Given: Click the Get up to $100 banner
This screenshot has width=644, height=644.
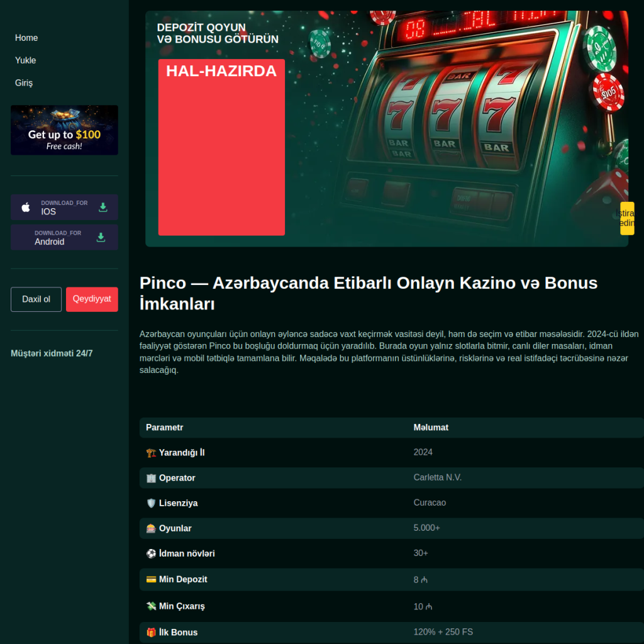Looking at the screenshot, I should coord(64,130).
